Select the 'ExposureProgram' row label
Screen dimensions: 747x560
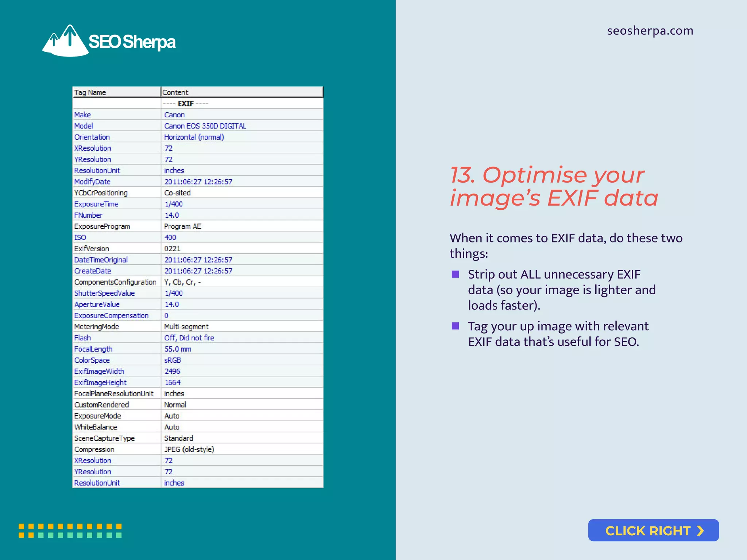(x=102, y=226)
